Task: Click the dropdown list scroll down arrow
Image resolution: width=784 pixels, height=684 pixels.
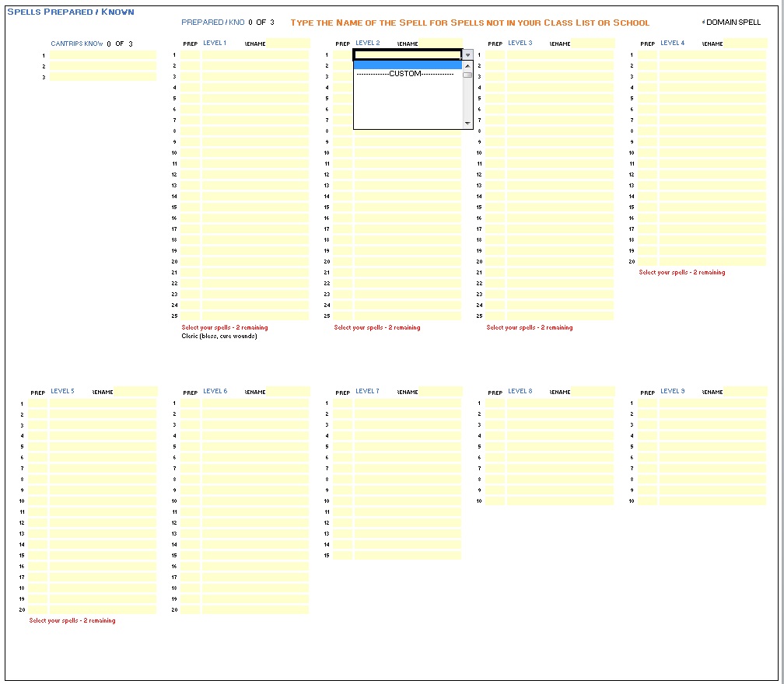Action: tap(467, 124)
